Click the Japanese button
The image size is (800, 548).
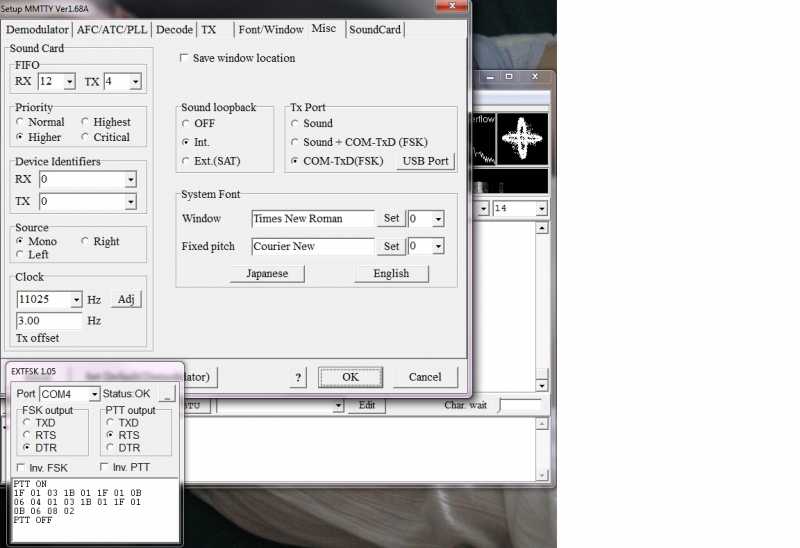[267, 273]
